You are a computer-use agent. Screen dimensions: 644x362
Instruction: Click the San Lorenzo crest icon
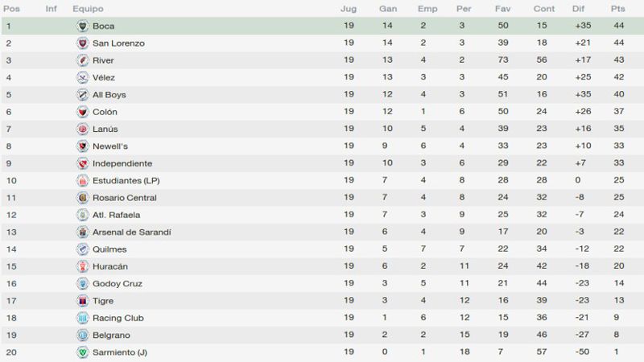click(83, 43)
